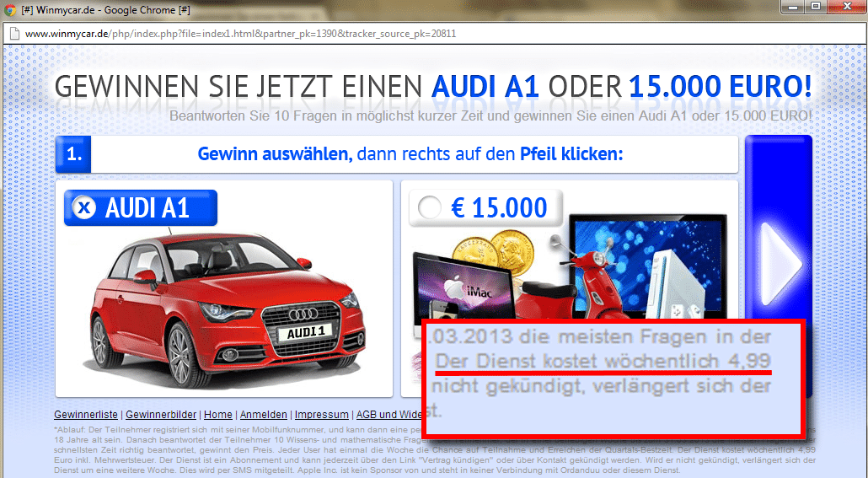Open the Gewinnerliste link
The width and height of the screenshot is (868, 478).
point(86,415)
